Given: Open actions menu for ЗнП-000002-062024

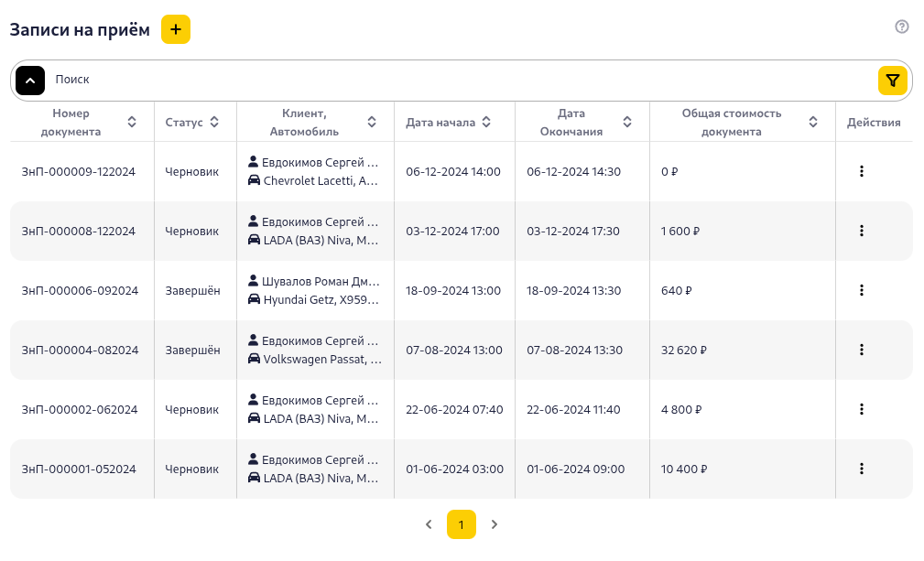Looking at the screenshot, I should pos(861,409).
